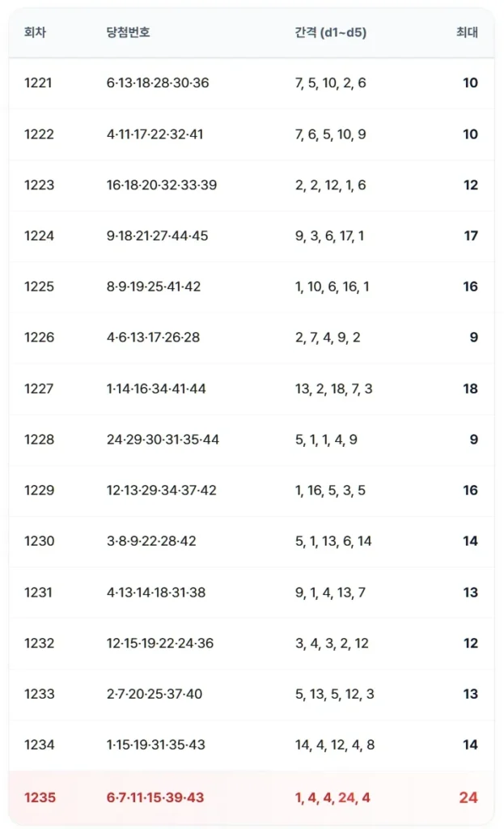The width and height of the screenshot is (504, 829).
Task: Click the 회차 column header
Action: click(x=35, y=32)
